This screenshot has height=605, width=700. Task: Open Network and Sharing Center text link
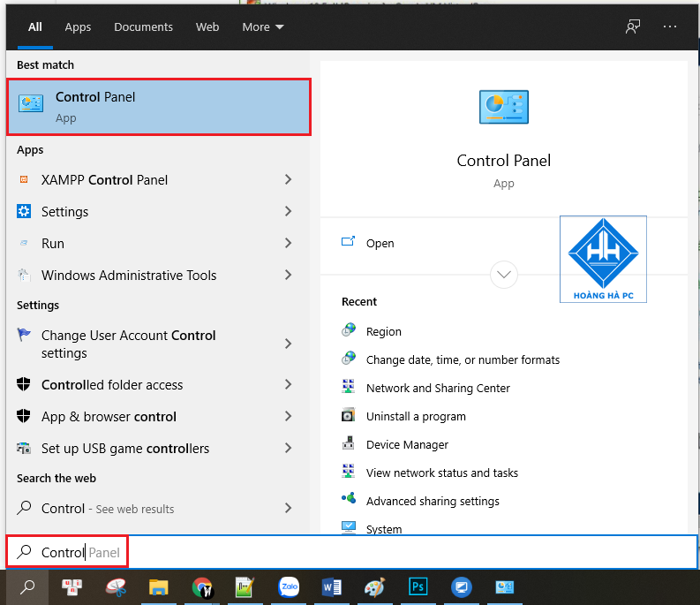click(438, 388)
